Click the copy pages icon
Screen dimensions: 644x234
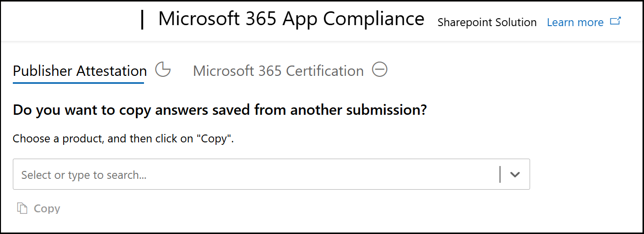(x=22, y=208)
